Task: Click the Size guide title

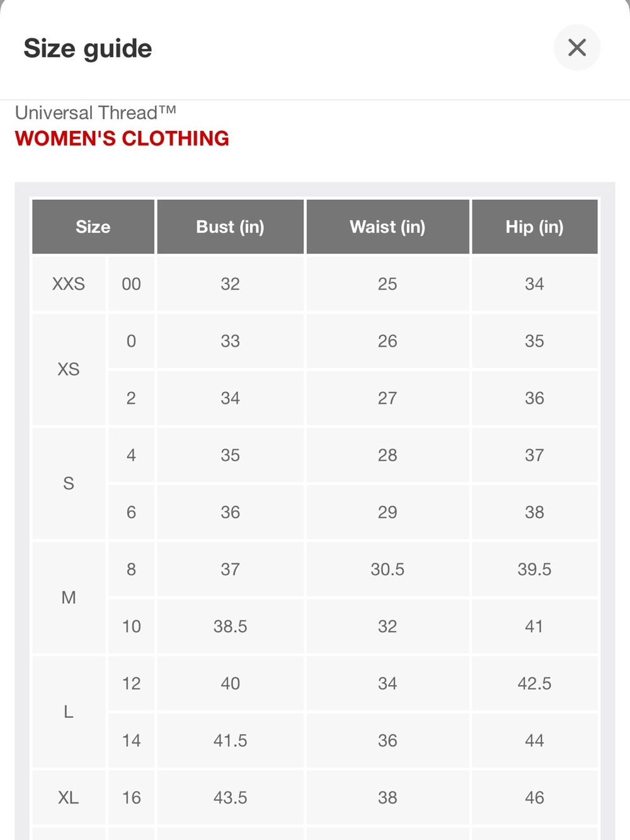Action: 88,49
